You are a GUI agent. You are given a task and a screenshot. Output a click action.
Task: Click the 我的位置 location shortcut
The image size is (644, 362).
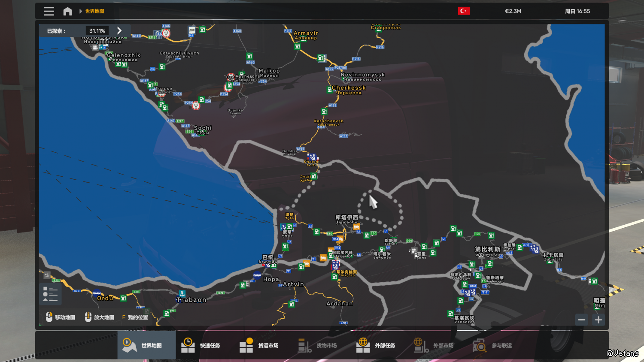[x=135, y=317]
